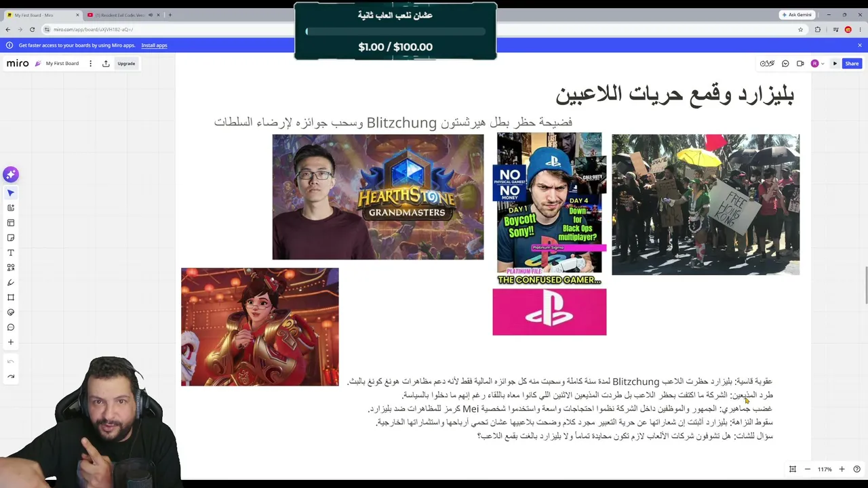Select the cursor Select tool
The width and height of the screenshot is (868, 488).
(10, 193)
